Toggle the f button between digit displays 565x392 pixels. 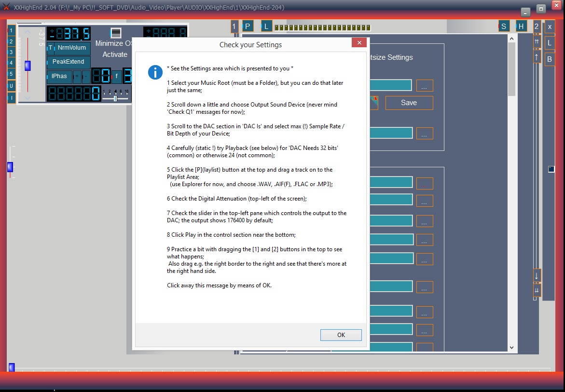[116, 76]
